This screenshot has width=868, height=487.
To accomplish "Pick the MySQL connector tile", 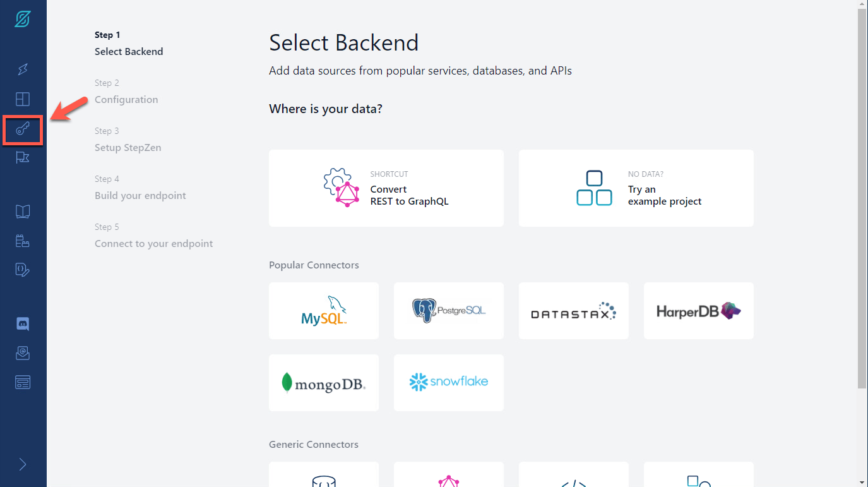I will click(x=323, y=311).
